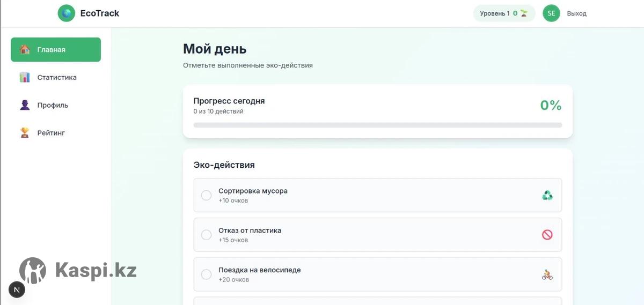Click the daily progress bar

[377, 125]
